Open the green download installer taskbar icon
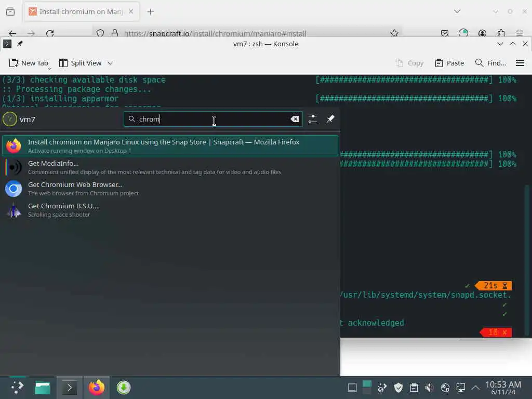This screenshot has width=532, height=399. [124, 388]
